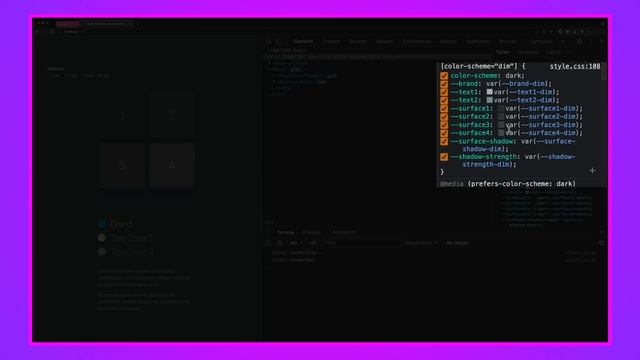This screenshot has height=360, width=640.
Task: Edit the 'dark' value of color-scheme
Action: (513, 76)
